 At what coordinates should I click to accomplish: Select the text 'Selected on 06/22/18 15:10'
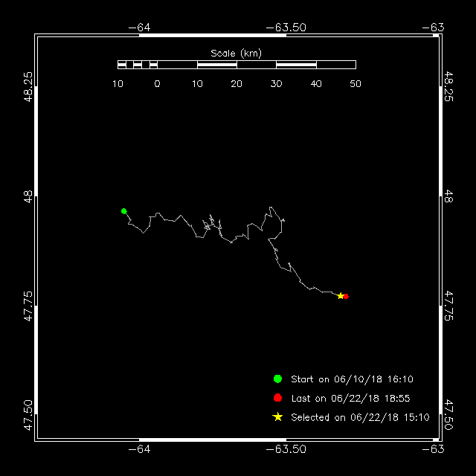tap(360, 417)
